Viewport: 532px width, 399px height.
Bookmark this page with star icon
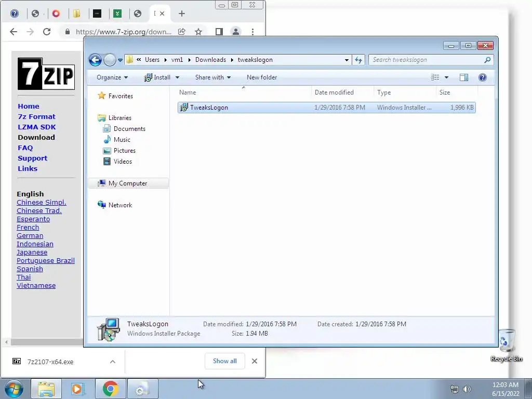198,32
